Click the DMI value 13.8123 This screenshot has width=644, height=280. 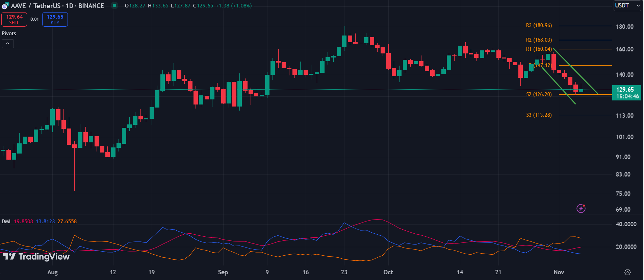(x=45, y=221)
